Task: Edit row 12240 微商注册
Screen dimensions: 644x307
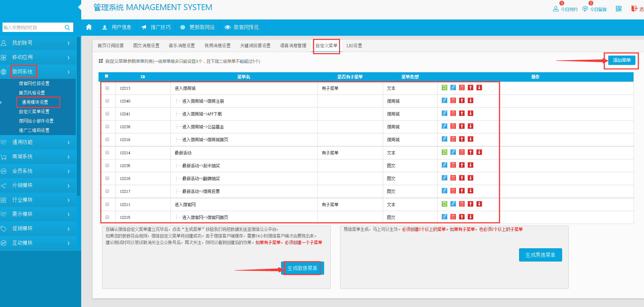Action: pyautogui.click(x=444, y=100)
